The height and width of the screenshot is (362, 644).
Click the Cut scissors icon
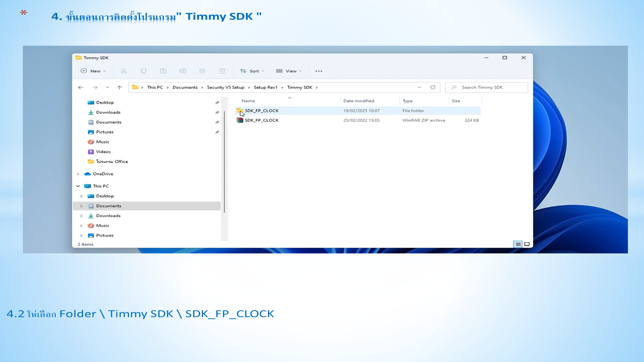click(124, 71)
